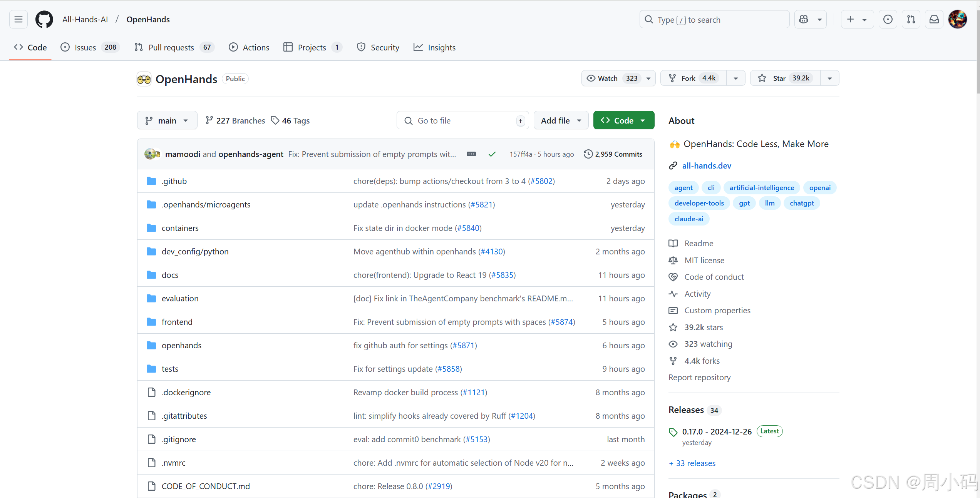The image size is (980, 498).
Task: Click the OpenHands repository logo icon
Action: 144,79
